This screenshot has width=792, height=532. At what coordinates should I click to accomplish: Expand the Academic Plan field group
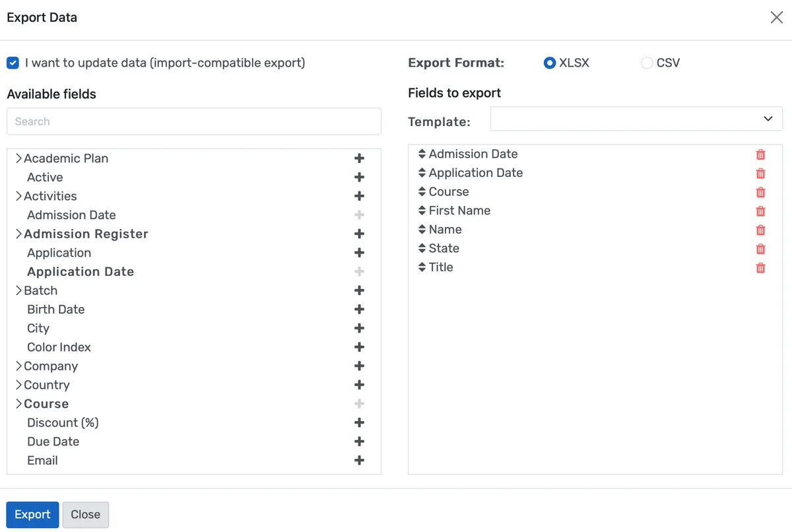point(18,158)
